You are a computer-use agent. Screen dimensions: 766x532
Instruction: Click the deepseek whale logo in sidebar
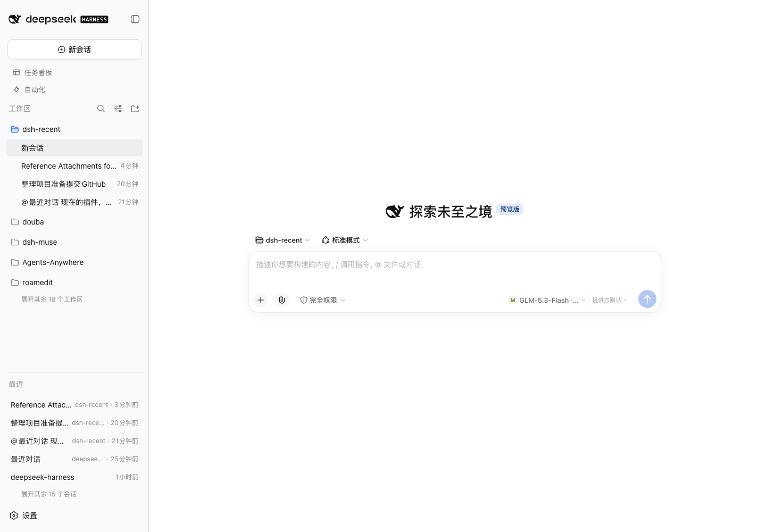click(x=15, y=19)
